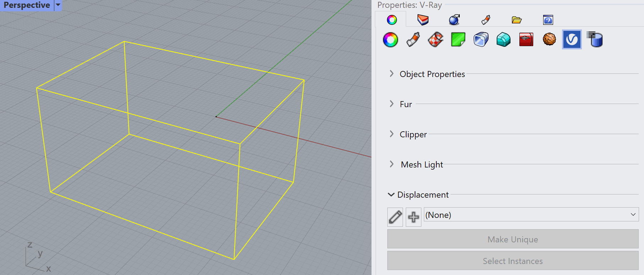Switch to the Layers panel tab
Image resolution: width=644 pixels, height=275 pixels.
423,20
